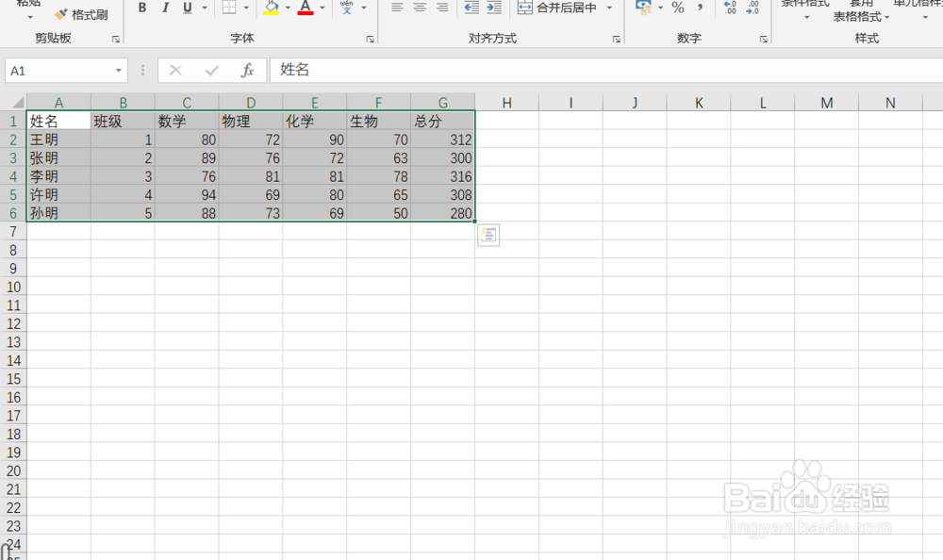
Task: Open Paste (粘贴) options dropdown arrow
Action: tap(29, 17)
